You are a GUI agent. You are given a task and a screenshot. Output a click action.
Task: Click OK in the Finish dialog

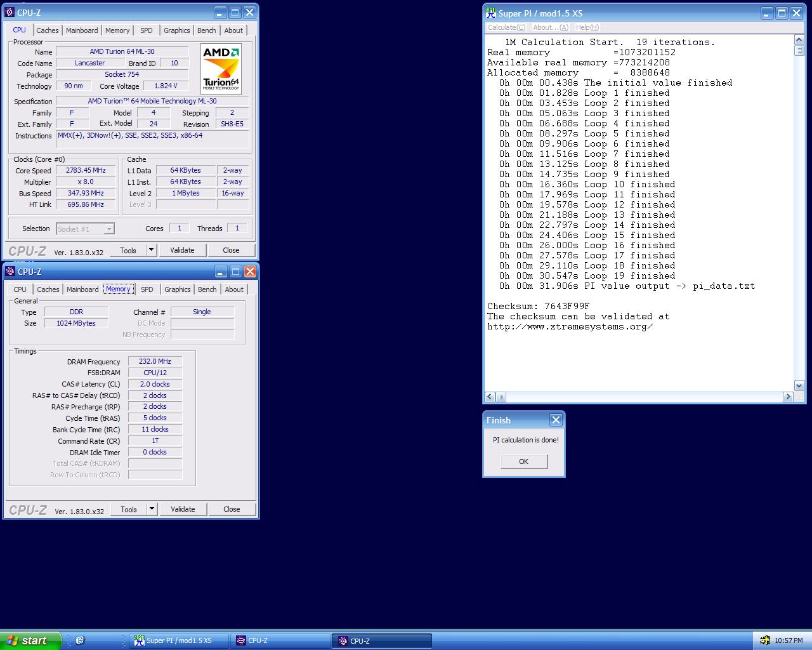pos(523,461)
